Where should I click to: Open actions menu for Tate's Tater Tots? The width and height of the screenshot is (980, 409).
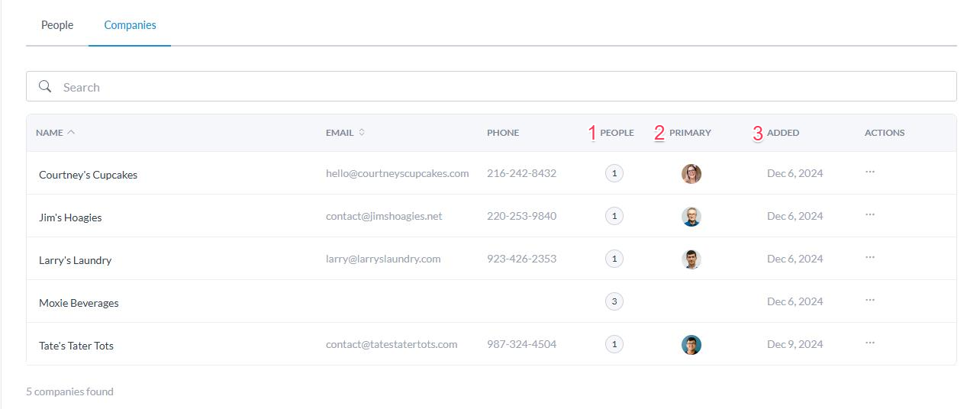pyautogui.click(x=869, y=343)
